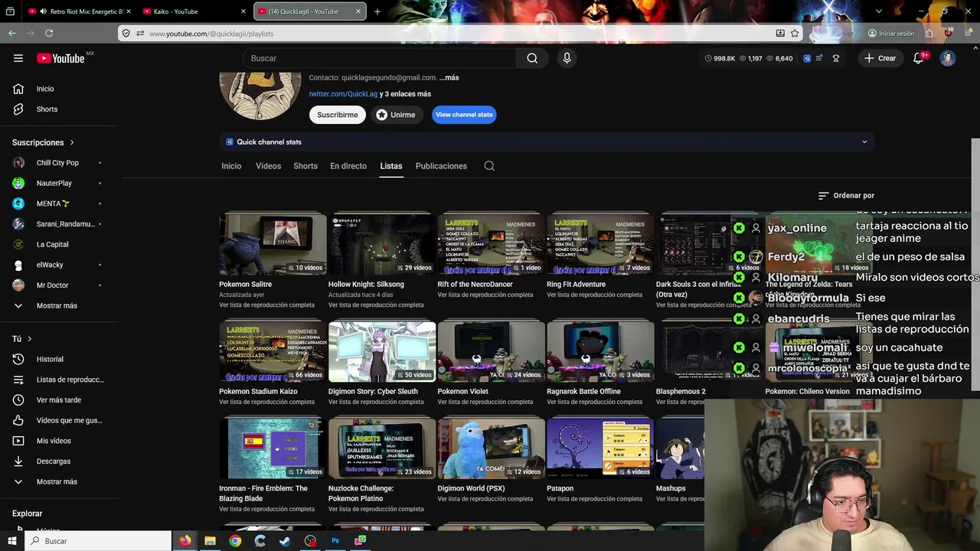Open Chill City Pop subscription

click(x=59, y=163)
